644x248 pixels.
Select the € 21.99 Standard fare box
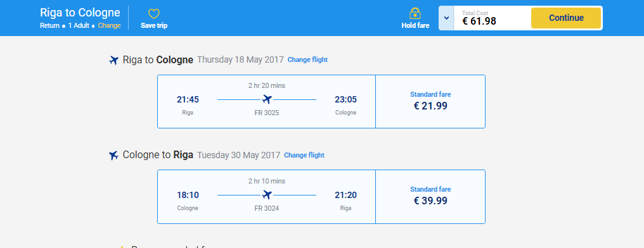pyautogui.click(x=430, y=102)
